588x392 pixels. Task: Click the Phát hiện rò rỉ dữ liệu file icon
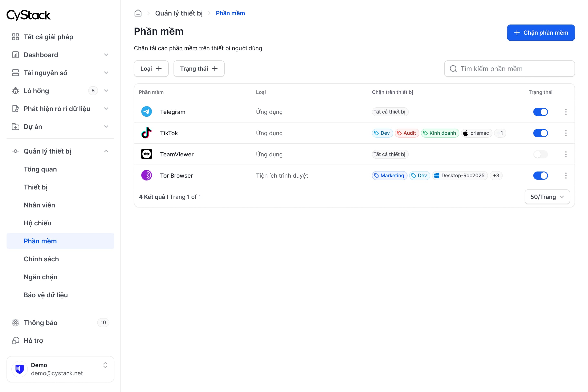[16, 109]
